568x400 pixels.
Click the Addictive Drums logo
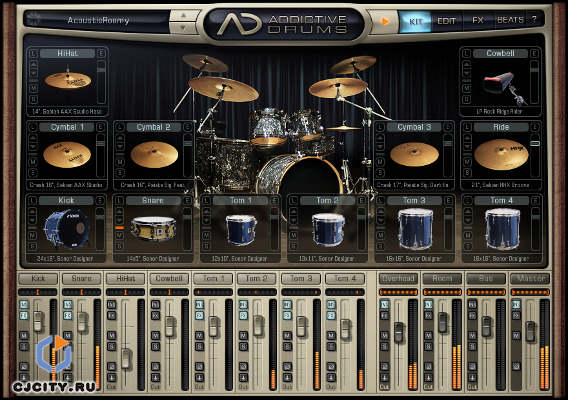283,25
